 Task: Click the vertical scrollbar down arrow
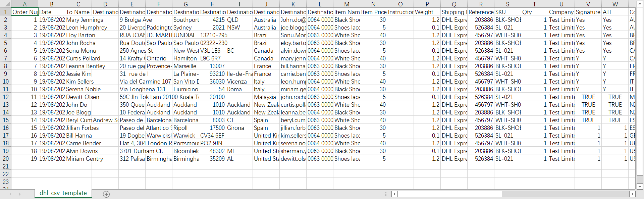(640, 187)
